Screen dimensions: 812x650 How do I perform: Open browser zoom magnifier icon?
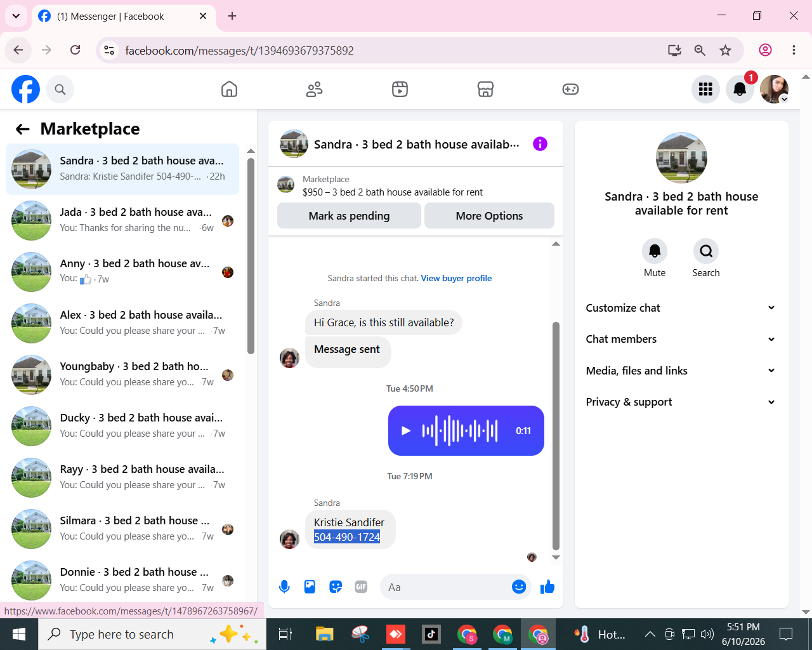pyautogui.click(x=700, y=50)
